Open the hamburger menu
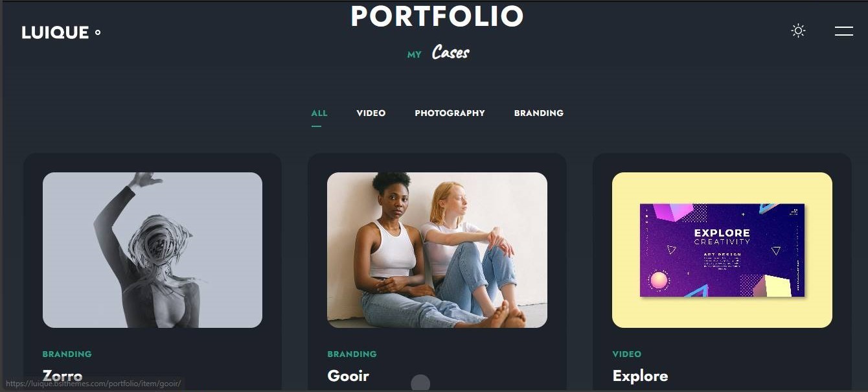 843,30
